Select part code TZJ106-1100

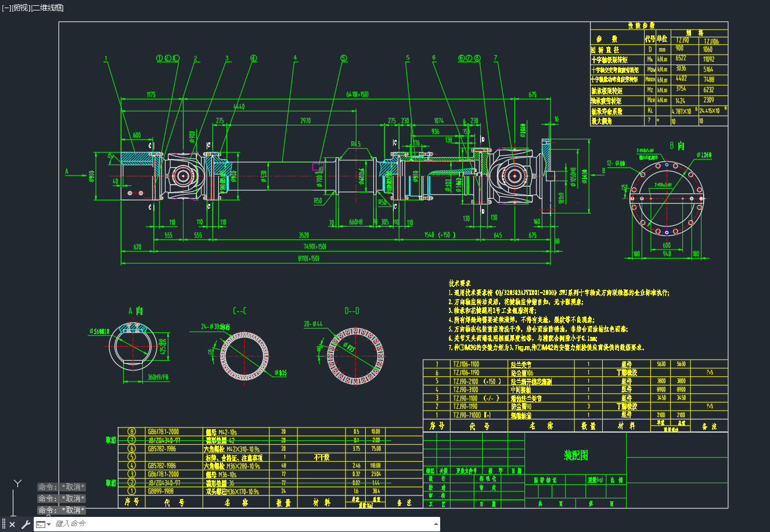click(x=466, y=364)
